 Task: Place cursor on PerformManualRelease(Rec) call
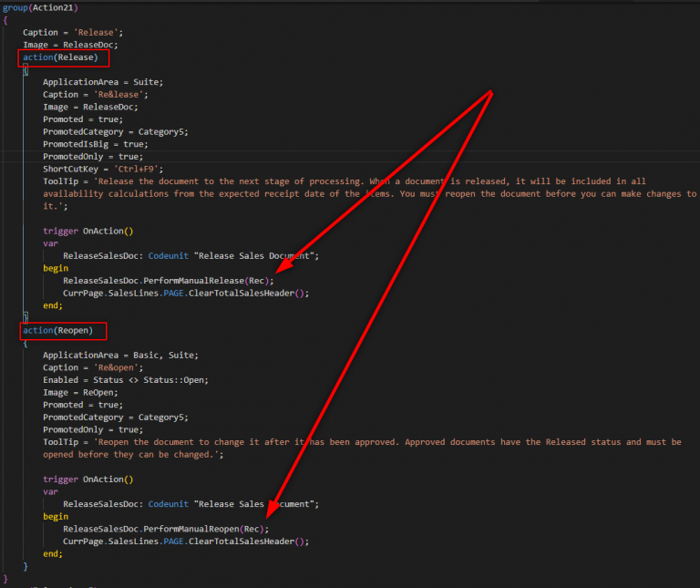click(x=168, y=281)
